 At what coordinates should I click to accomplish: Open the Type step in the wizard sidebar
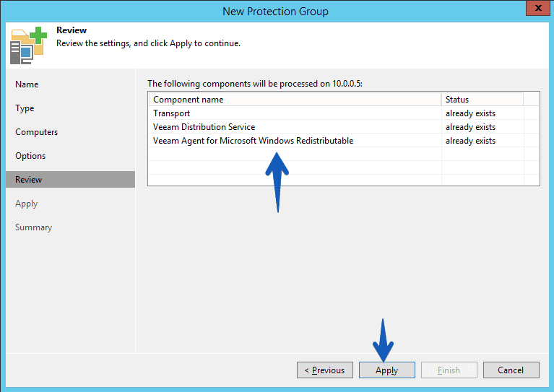click(x=25, y=108)
